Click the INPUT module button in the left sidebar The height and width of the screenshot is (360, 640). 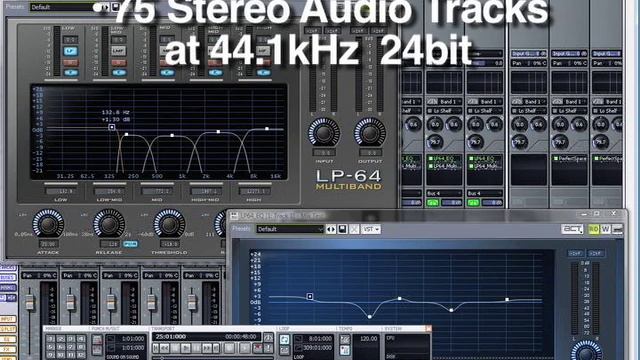tap(7, 319)
